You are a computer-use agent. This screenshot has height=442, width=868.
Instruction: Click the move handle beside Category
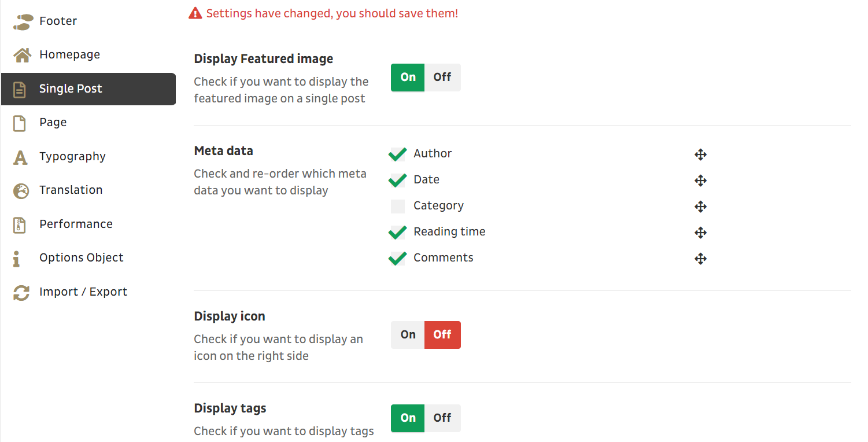point(700,207)
